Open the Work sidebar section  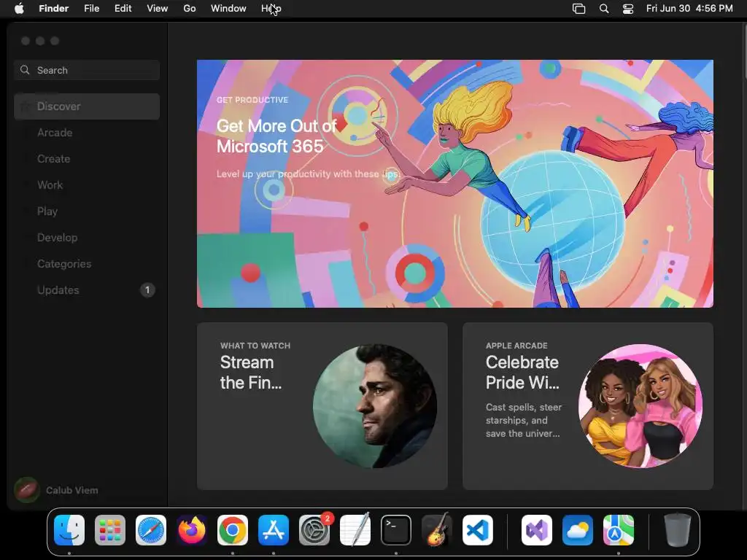pos(87,184)
